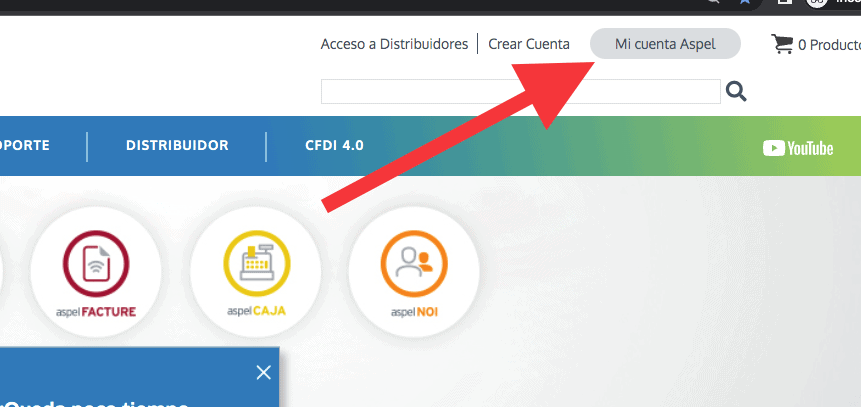Click the Mi cuenta Aspel button
Screen dimensions: 861x407
coord(665,44)
